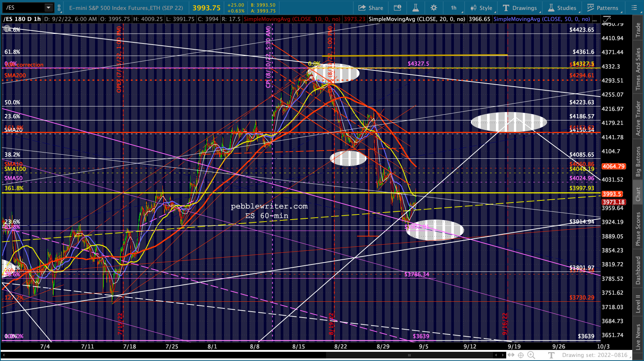Click the Style candlestick icon

tap(473, 8)
